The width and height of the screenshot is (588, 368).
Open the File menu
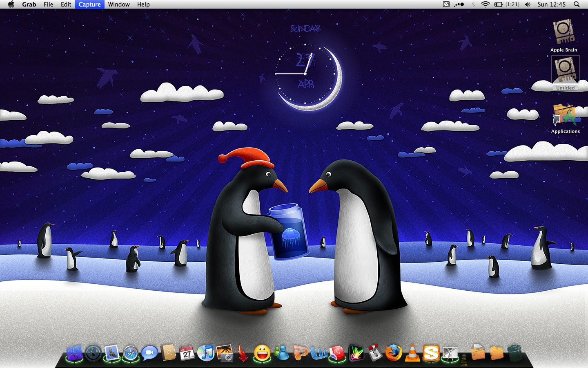point(48,4)
